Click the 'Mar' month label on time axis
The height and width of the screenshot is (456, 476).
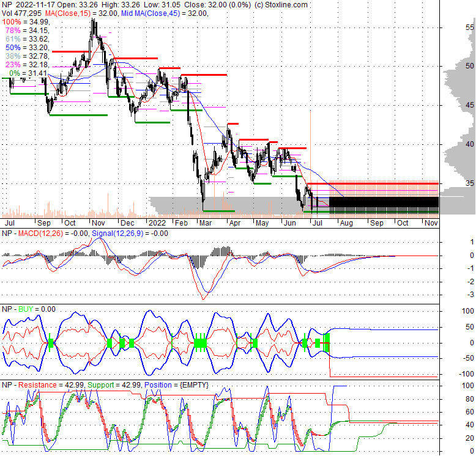(x=206, y=223)
